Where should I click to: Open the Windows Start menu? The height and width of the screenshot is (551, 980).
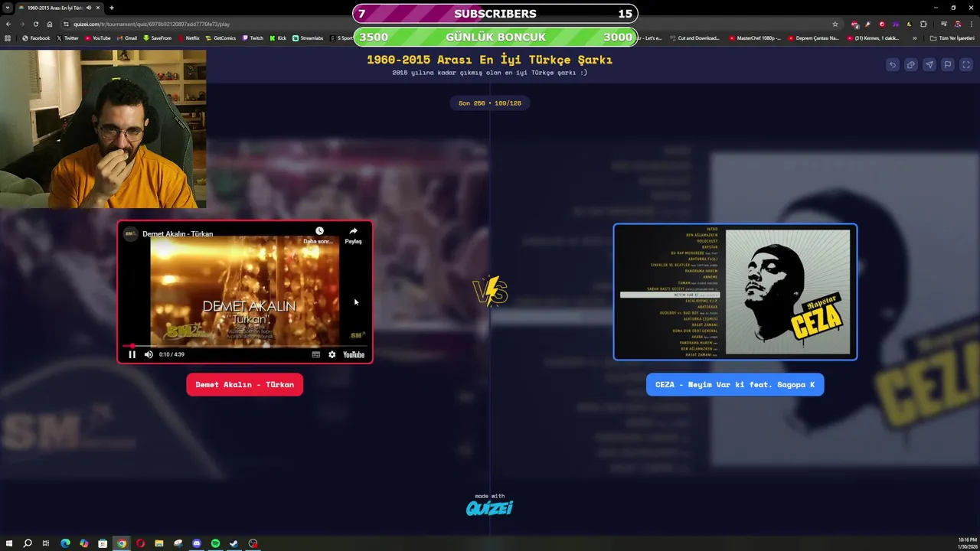pyautogui.click(x=8, y=543)
